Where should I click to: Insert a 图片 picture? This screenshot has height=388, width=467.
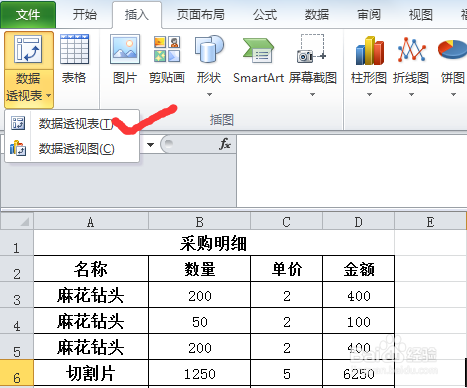[x=125, y=50]
